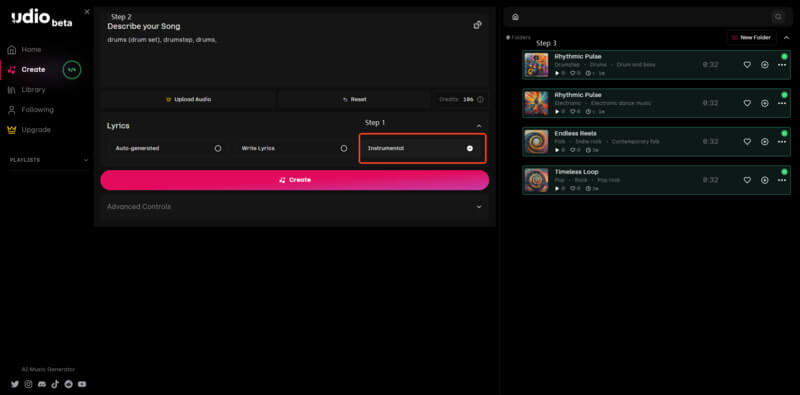This screenshot has height=395, width=800.
Task: Expand Advanced Controls section
Action: click(294, 207)
